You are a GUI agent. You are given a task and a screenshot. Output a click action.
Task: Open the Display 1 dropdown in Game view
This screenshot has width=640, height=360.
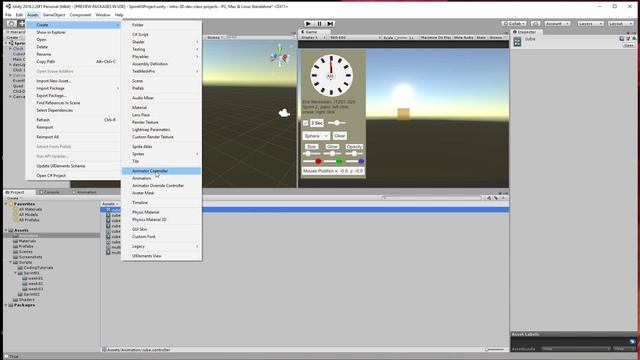click(x=313, y=38)
